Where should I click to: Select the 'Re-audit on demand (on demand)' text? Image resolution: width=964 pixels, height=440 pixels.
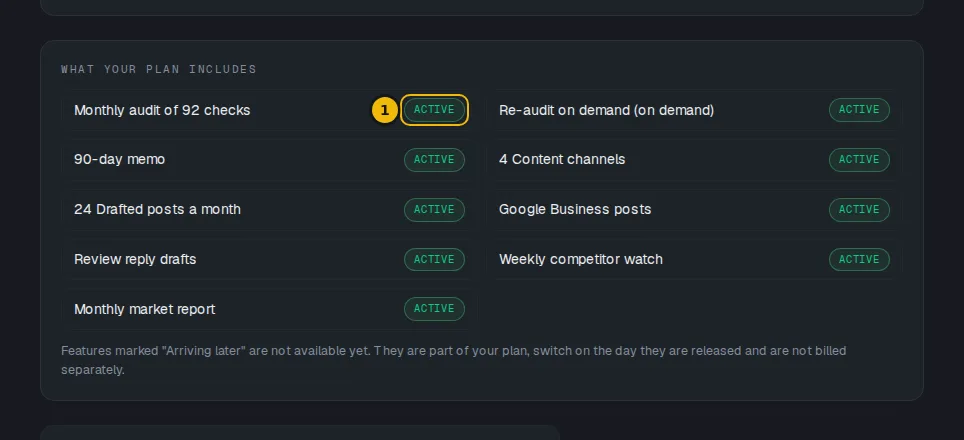(x=607, y=110)
